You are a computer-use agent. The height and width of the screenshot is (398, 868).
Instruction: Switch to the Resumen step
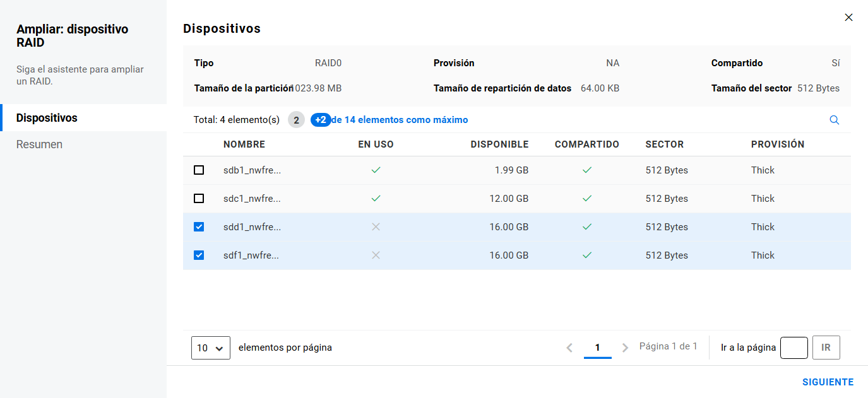click(x=39, y=144)
